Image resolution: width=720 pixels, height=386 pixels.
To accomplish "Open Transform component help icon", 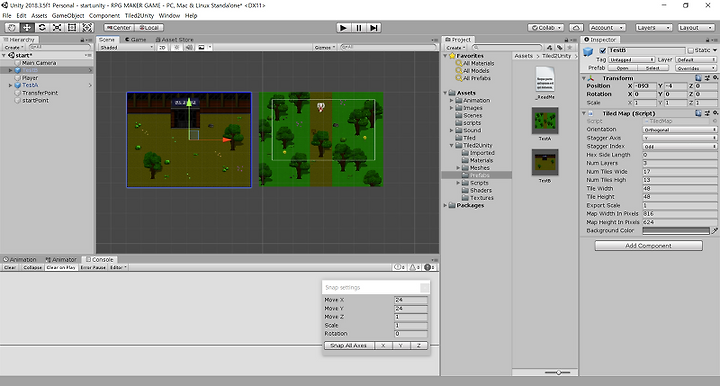I will [x=698, y=78].
